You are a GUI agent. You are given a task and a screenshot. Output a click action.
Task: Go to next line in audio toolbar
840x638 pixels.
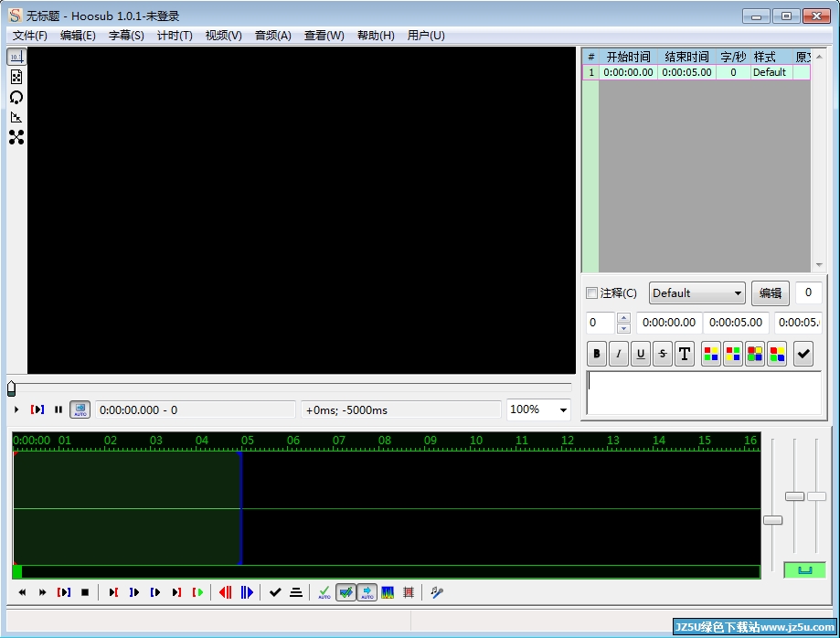[43, 592]
